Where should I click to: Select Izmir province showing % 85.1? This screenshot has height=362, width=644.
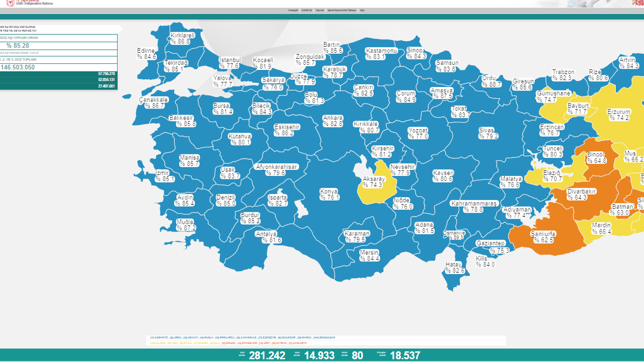(x=162, y=175)
